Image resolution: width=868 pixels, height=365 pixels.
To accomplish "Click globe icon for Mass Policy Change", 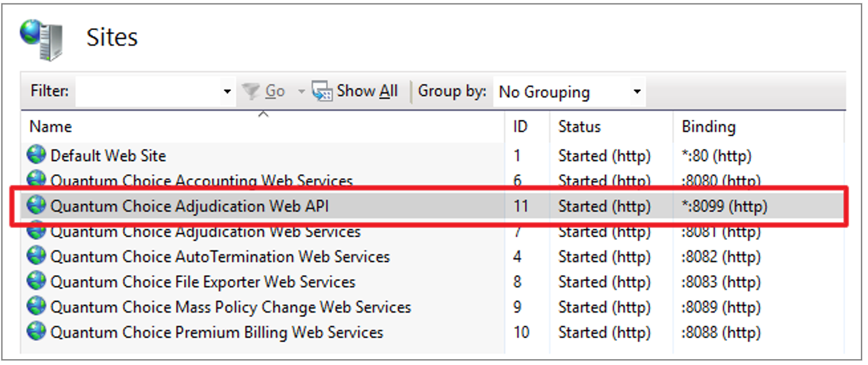I will (x=37, y=307).
